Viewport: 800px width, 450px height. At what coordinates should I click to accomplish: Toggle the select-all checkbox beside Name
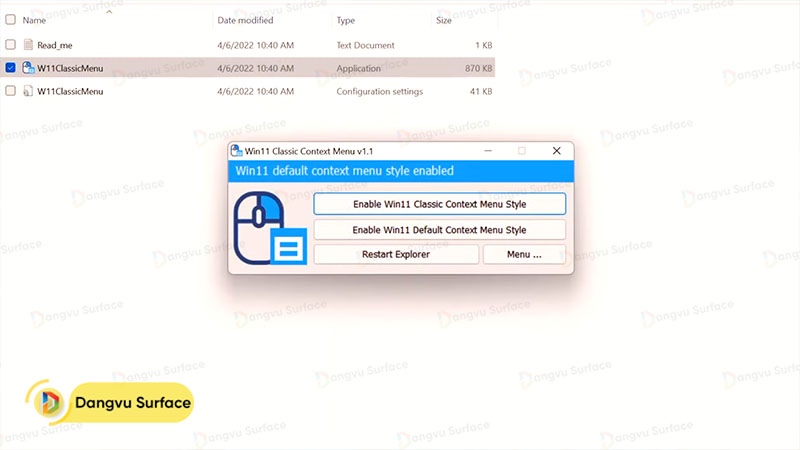coord(10,20)
